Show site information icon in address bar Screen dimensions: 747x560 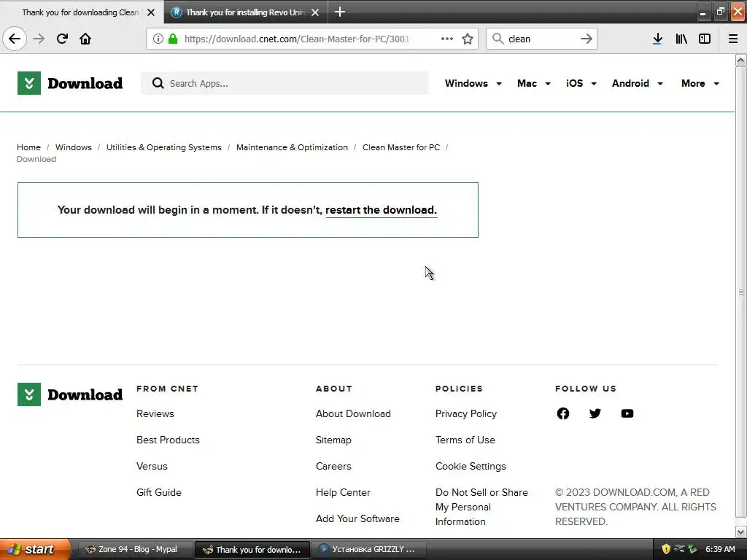(158, 39)
